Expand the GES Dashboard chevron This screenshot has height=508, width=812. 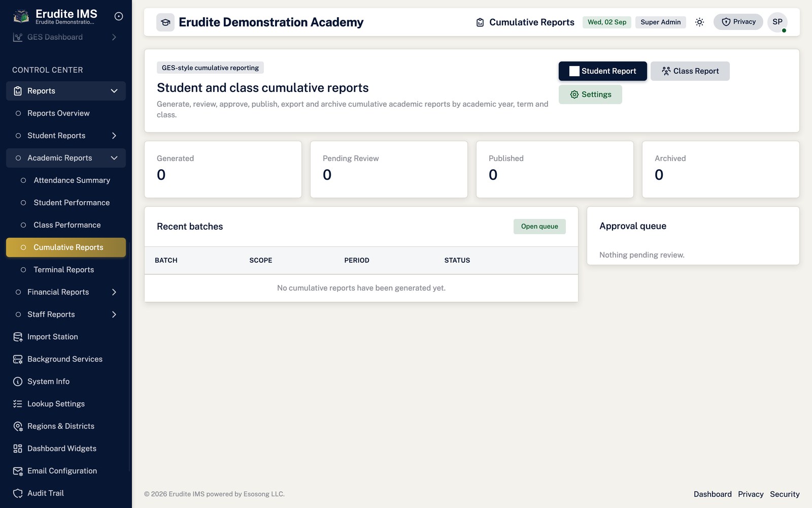coord(114,37)
